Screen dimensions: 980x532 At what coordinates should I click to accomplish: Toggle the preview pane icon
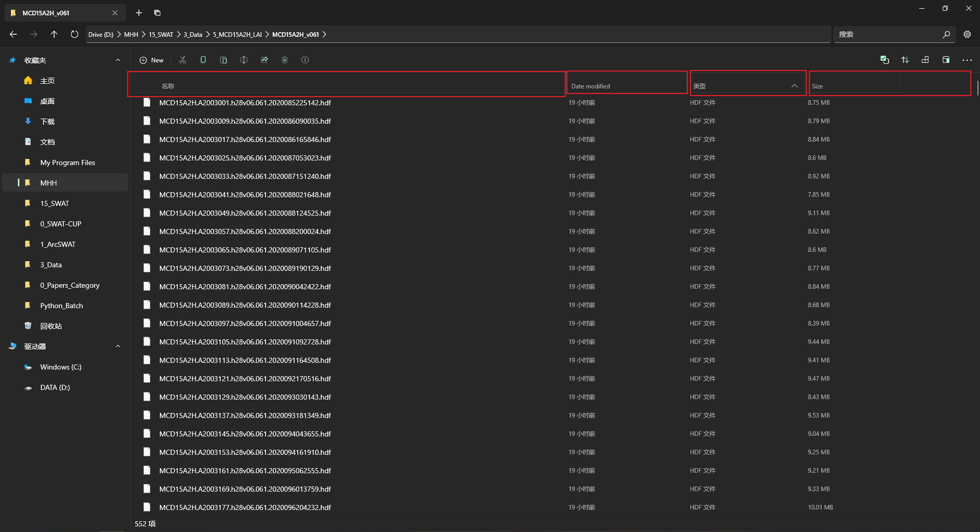coord(945,60)
